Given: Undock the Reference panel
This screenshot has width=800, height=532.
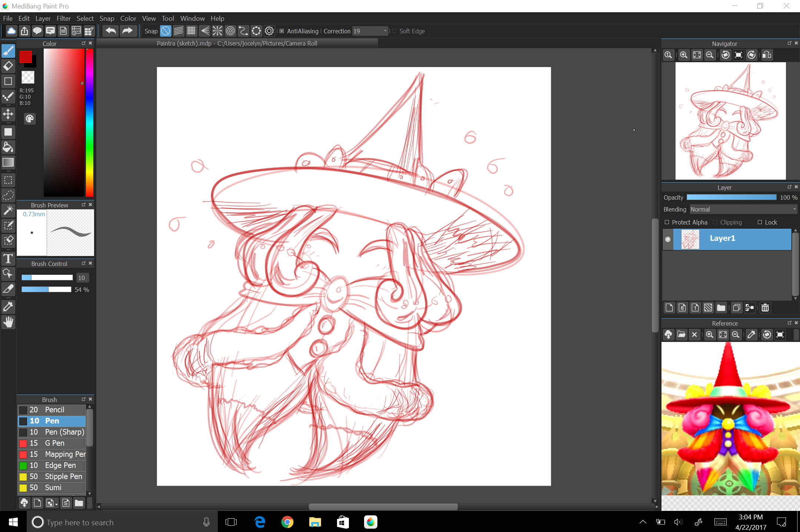Looking at the screenshot, I should click(x=789, y=323).
